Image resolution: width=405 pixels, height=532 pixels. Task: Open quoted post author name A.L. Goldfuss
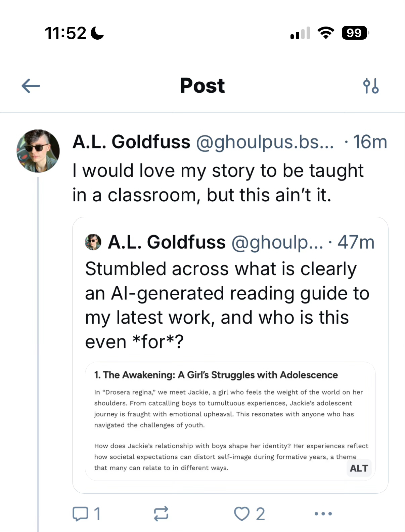(x=167, y=242)
